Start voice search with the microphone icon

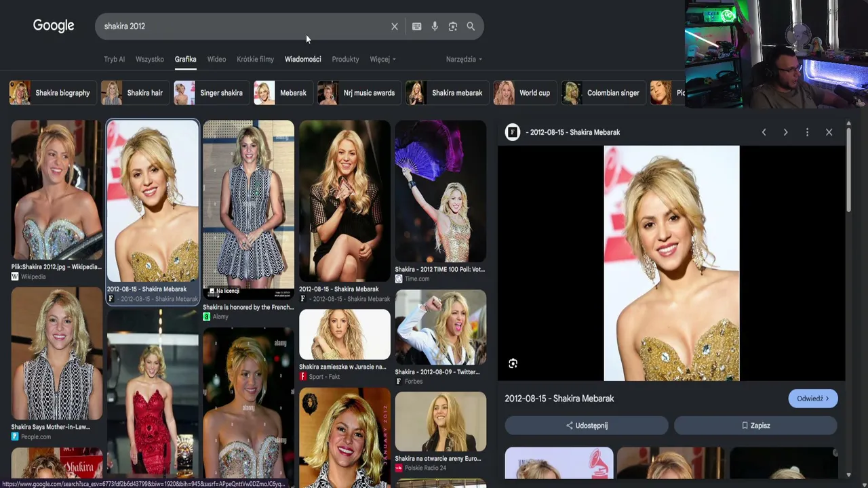pyautogui.click(x=435, y=26)
